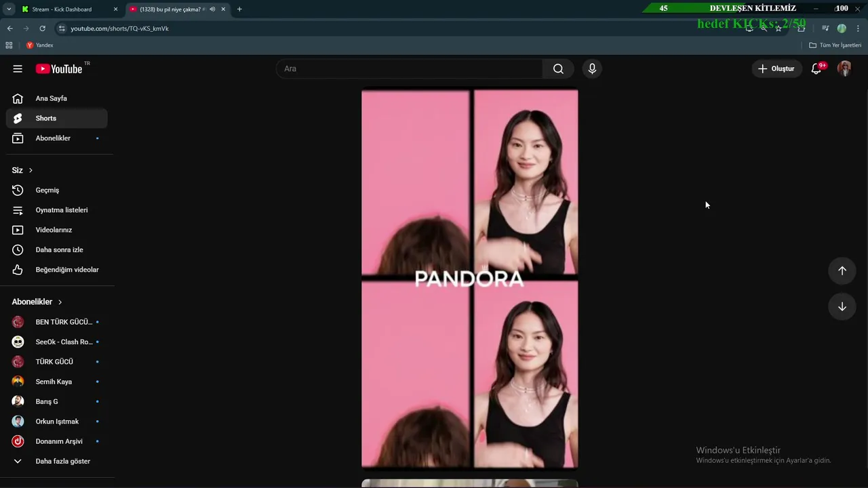868x488 pixels.
Task: Open the Yandex bookmark
Action: pyautogui.click(x=39, y=45)
